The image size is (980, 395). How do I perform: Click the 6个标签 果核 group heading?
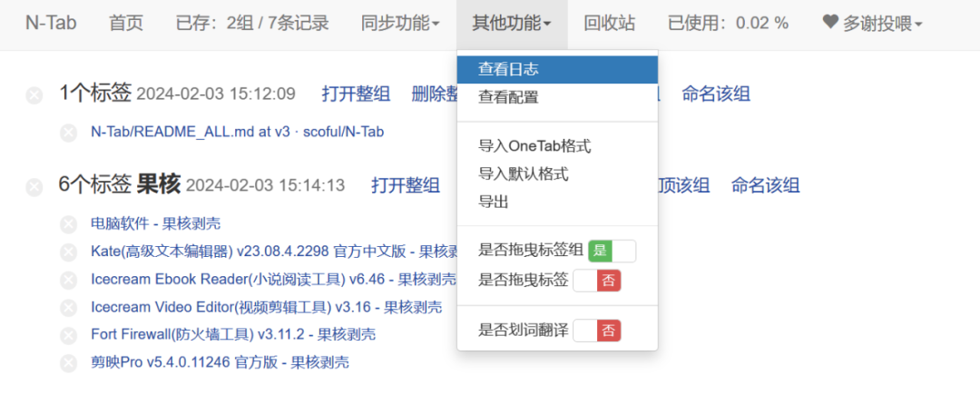click(x=120, y=184)
